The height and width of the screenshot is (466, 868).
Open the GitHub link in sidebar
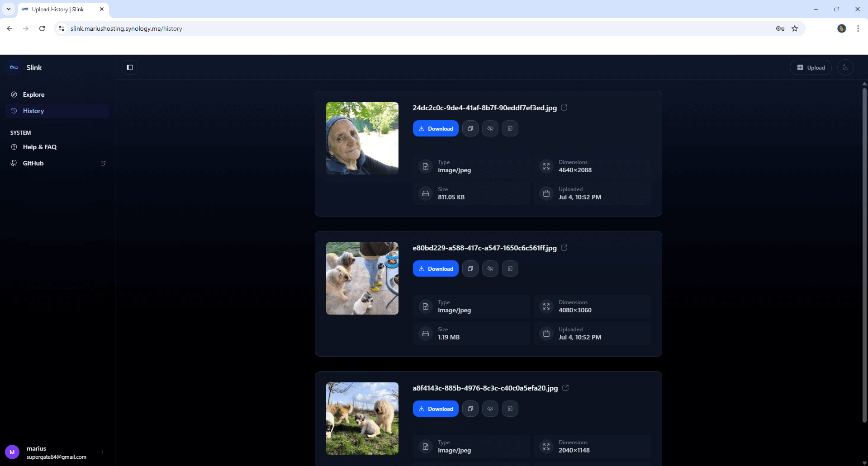[57, 163]
